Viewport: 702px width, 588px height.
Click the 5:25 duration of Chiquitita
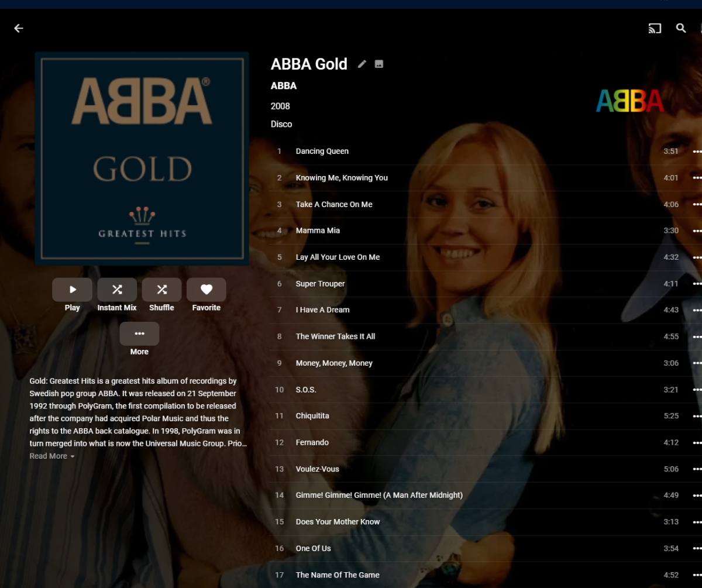pos(671,416)
